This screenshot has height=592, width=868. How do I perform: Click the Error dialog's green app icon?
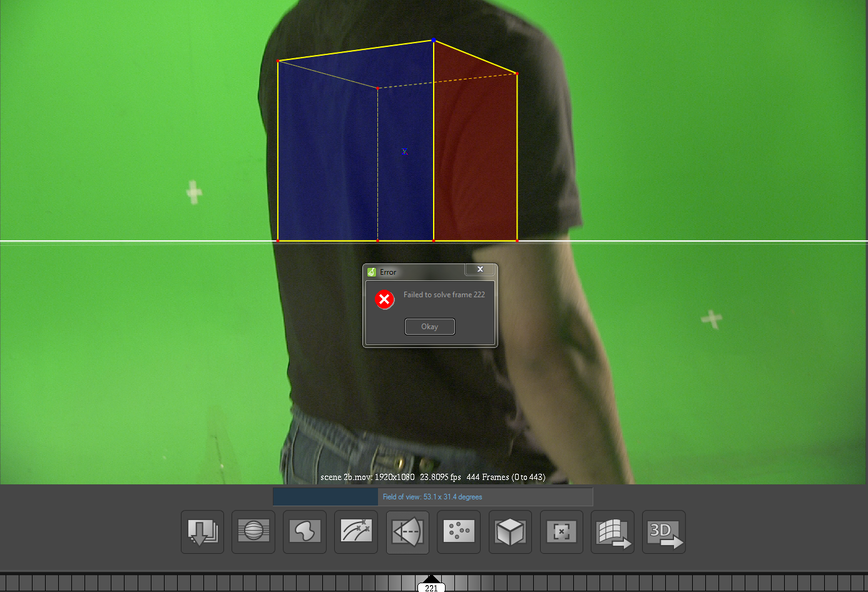pos(372,272)
